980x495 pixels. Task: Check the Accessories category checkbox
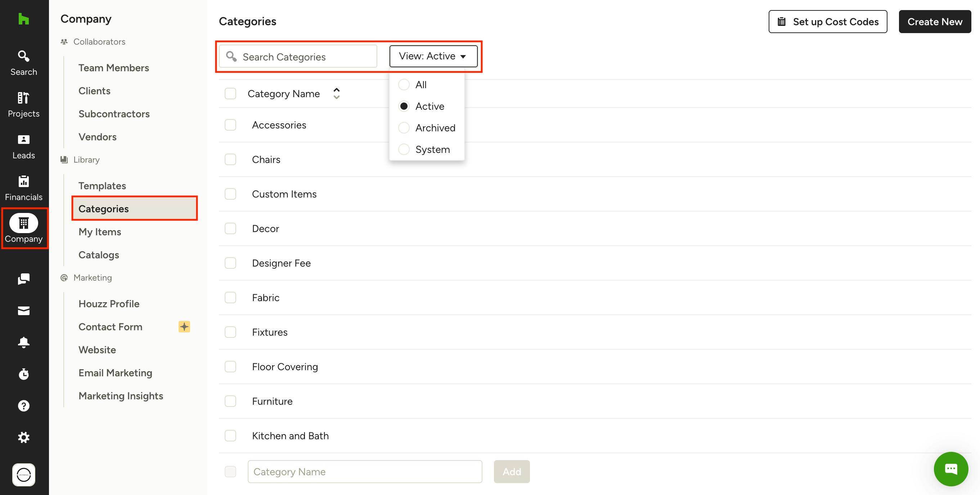[x=230, y=125]
